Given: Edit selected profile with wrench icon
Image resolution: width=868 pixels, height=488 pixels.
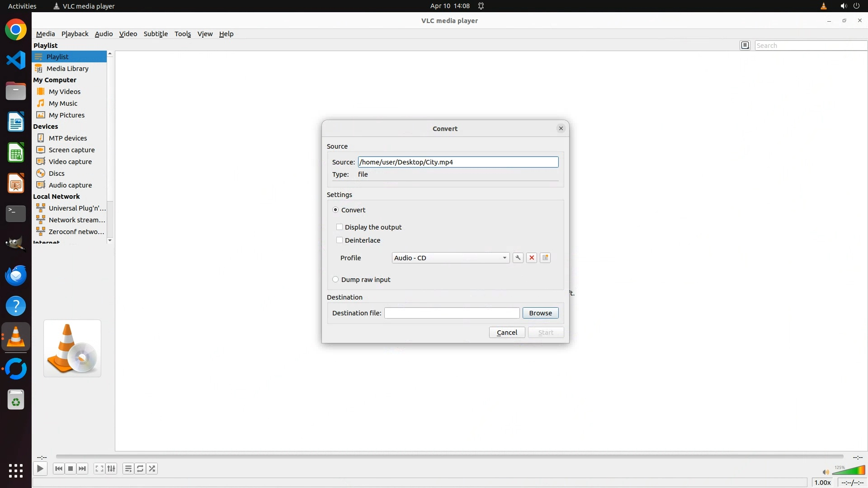Looking at the screenshot, I should 518,258.
